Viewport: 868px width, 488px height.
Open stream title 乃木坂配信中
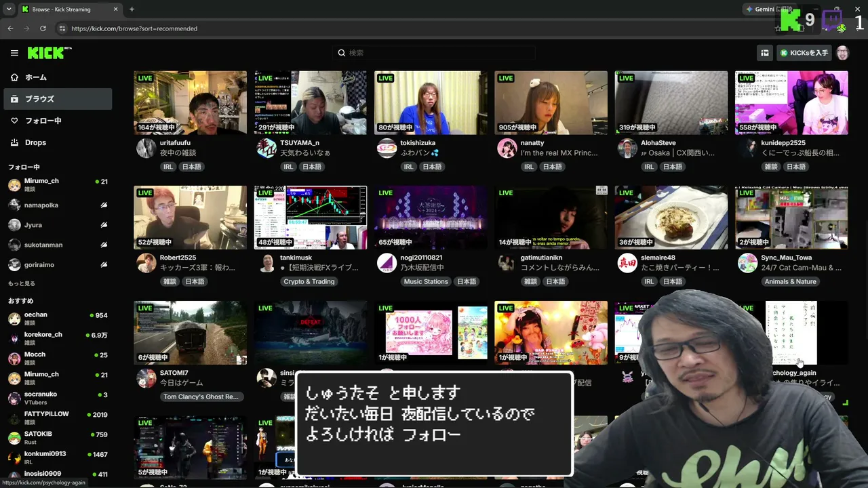[424, 268]
